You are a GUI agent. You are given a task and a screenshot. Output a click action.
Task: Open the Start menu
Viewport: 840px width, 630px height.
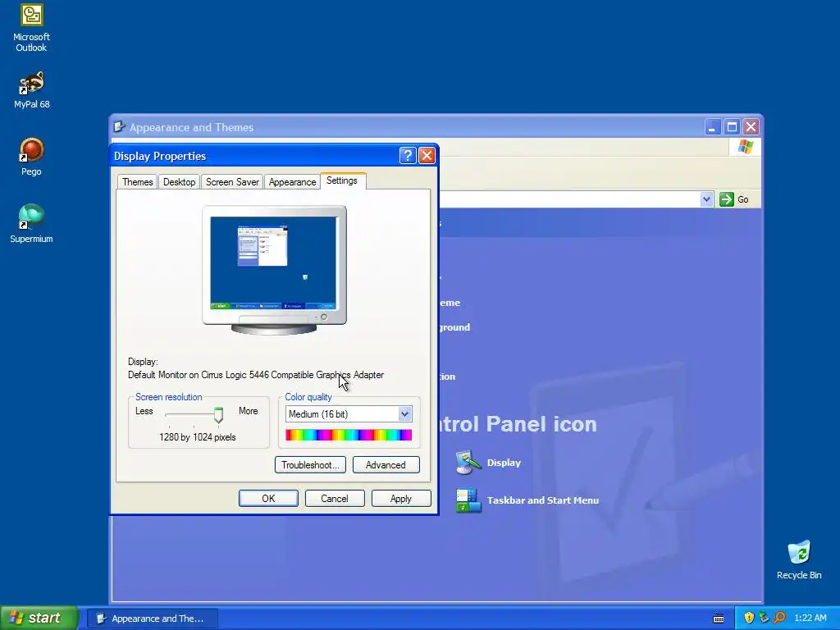coord(39,618)
